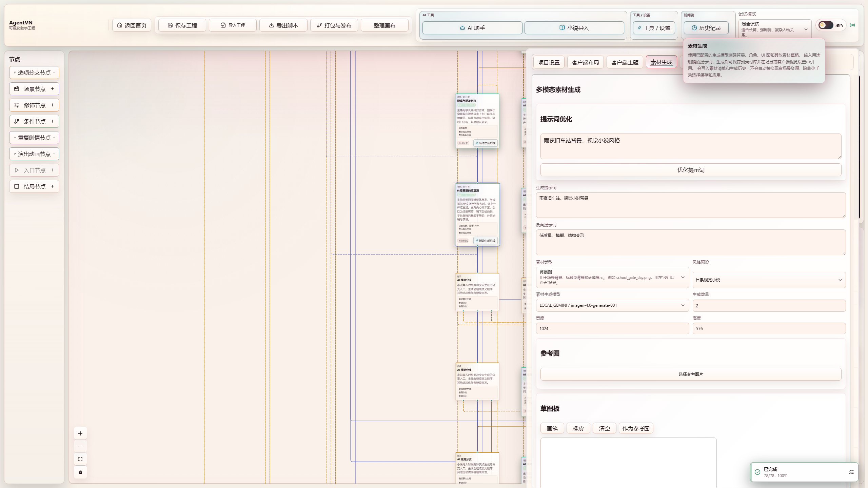Expand the 记忆模式 混合记忆 dropdown
The height and width of the screenshot is (488, 868).
(775, 29)
